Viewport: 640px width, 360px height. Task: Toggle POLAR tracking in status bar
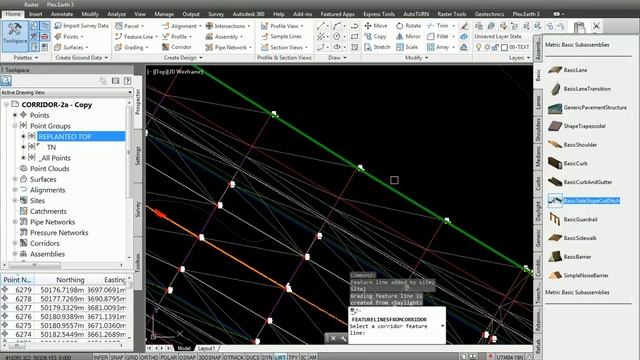click(168, 357)
